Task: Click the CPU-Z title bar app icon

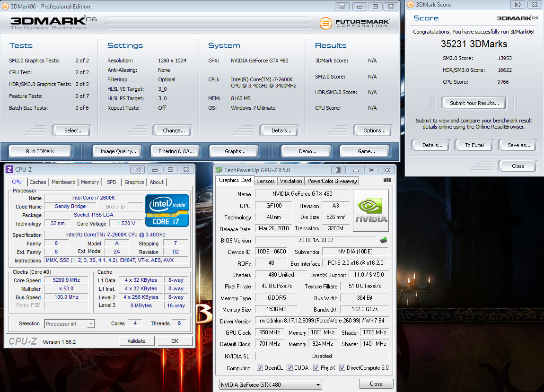Action: 9,169
